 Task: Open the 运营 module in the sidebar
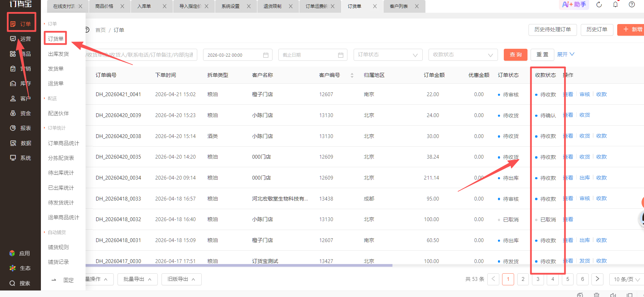pyautogui.click(x=21, y=39)
